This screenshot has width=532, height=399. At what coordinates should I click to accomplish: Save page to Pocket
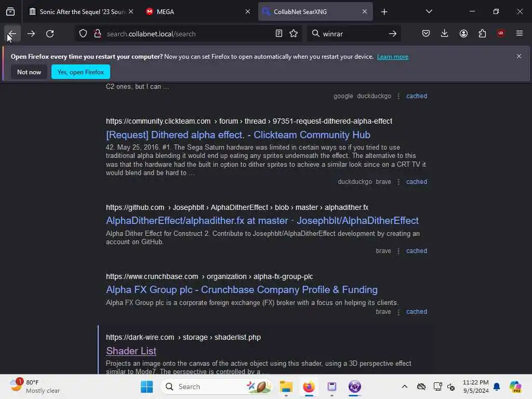pos(426,34)
